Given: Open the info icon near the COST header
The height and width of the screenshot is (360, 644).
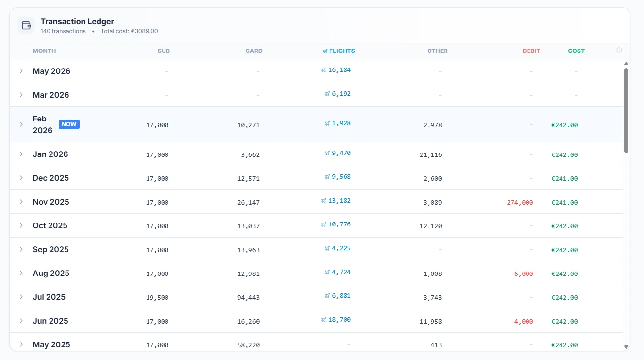Looking at the screenshot, I should click(619, 50).
